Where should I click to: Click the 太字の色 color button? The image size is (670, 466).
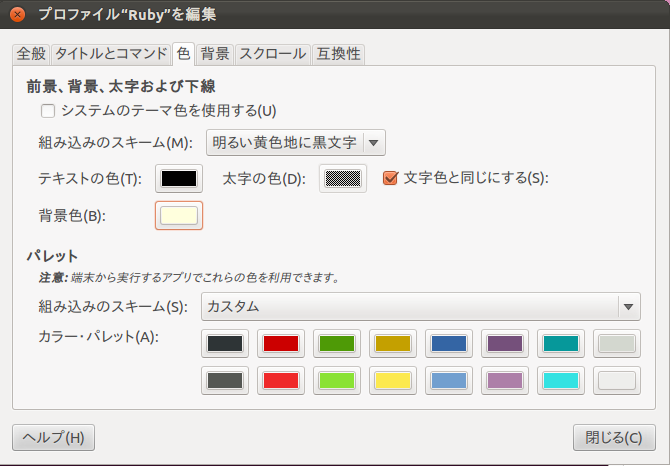343,179
